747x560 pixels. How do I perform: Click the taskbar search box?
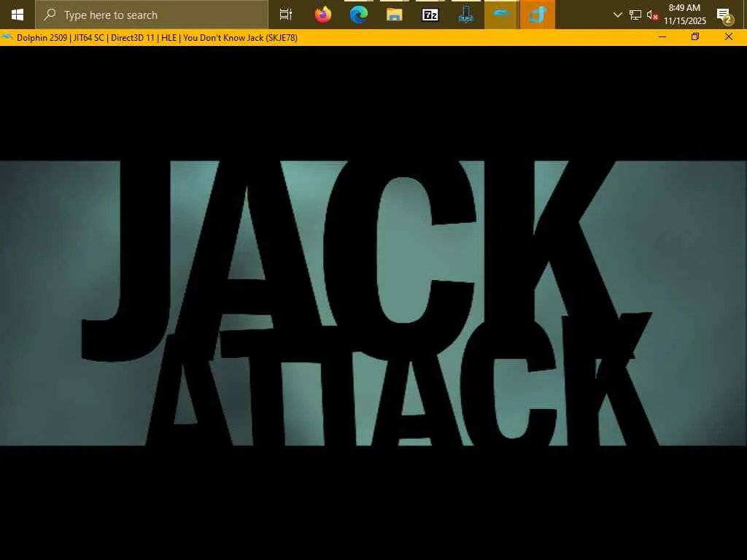pyautogui.click(x=152, y=15)
